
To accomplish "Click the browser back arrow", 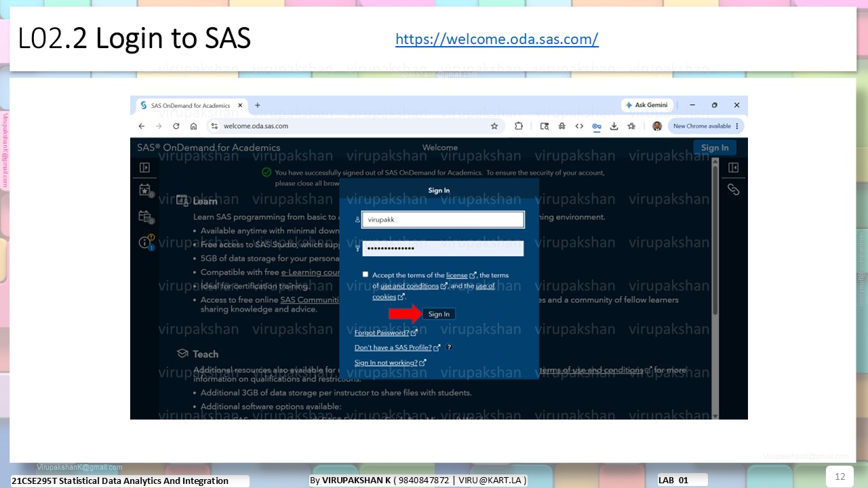I will tap(141, 126).
